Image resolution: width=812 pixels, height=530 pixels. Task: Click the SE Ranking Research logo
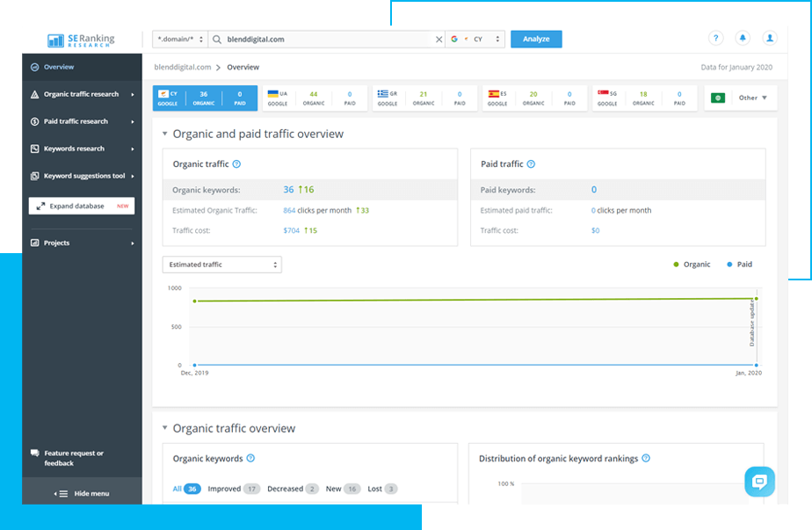tap(81, 40)
